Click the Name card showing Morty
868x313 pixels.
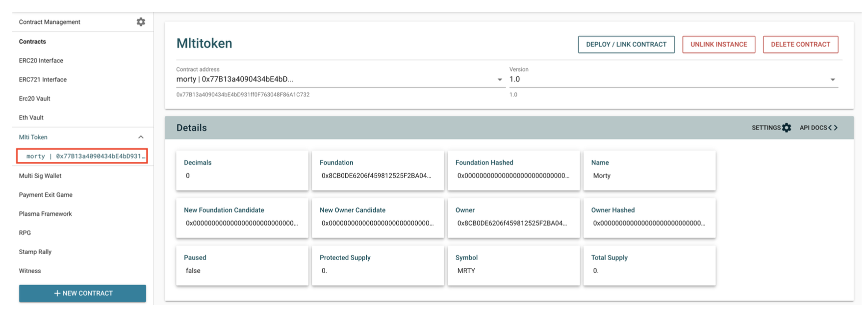(x=650, y=170)
